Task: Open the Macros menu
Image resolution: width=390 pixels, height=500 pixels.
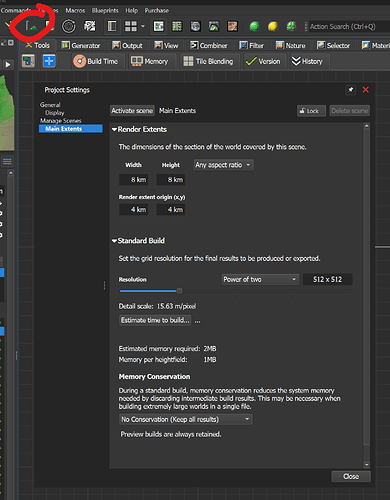Action: 75,10
